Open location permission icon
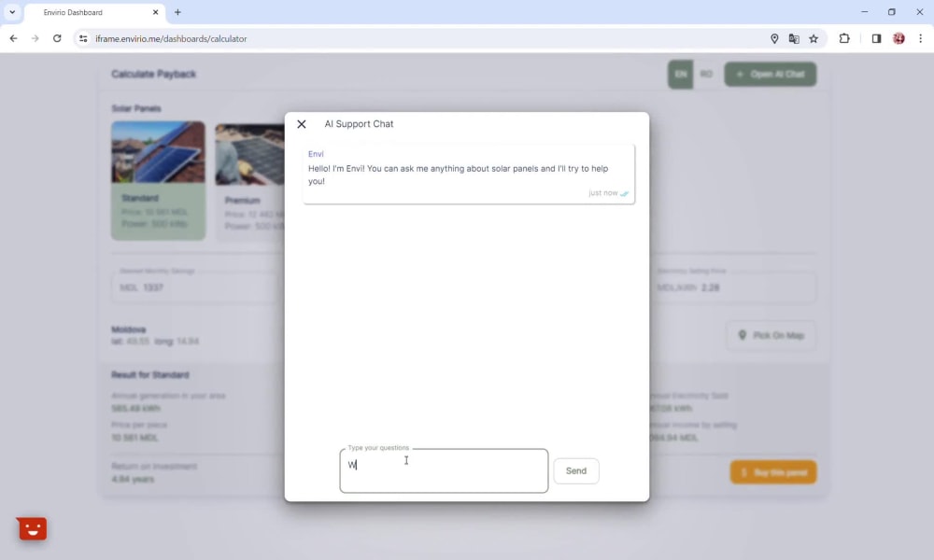The image size is (934, 560). pos(774,38)
